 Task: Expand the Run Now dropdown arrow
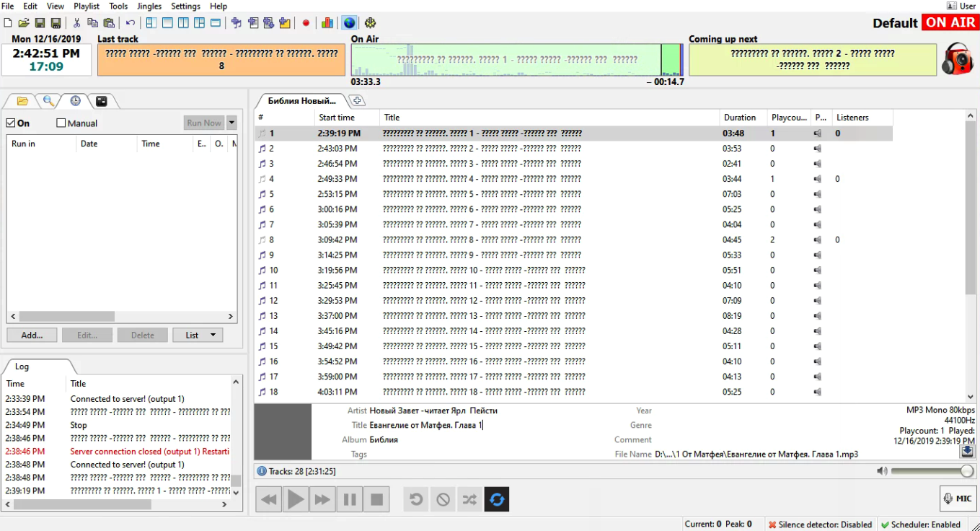click(231, 123)
